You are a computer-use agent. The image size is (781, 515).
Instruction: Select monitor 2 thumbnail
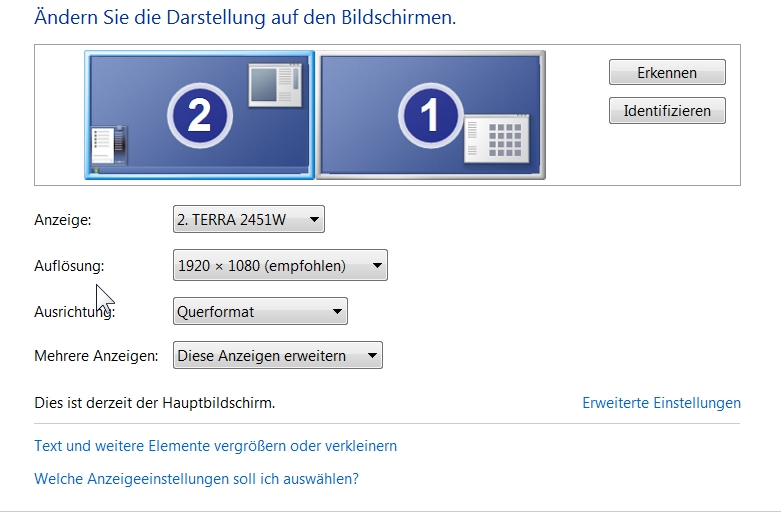click(x=199, y=115)
